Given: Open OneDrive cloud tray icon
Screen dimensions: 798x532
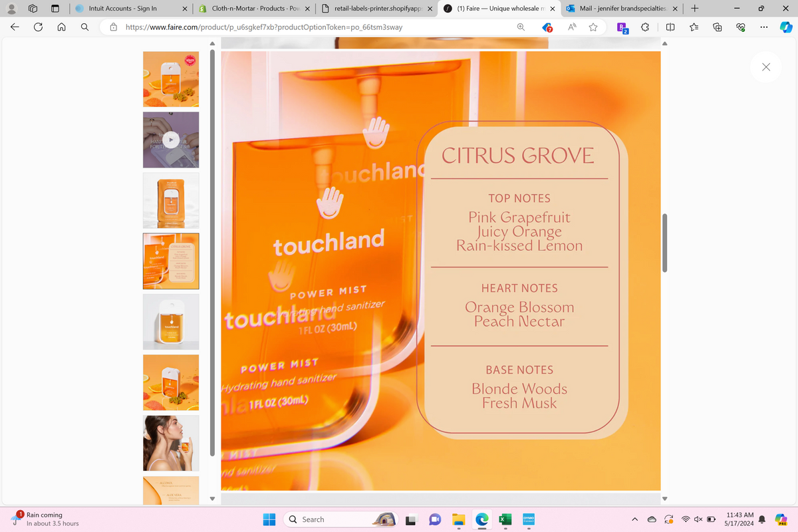Looking at the screenshot, I should pyautogui.click(x=652, y=519).
